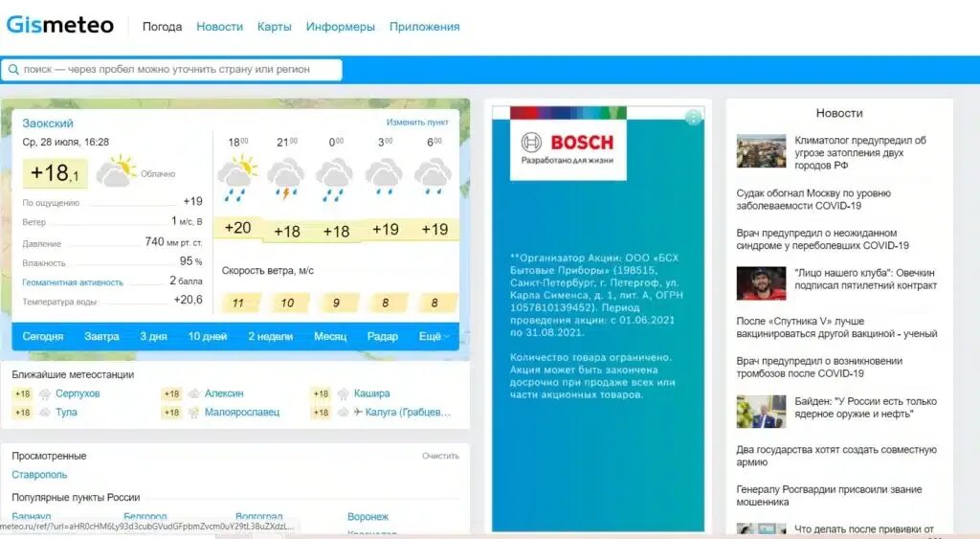The image size is (980, 539).
Task: Click the 0:00 rain forecast icon
Action: click(335, 179)
